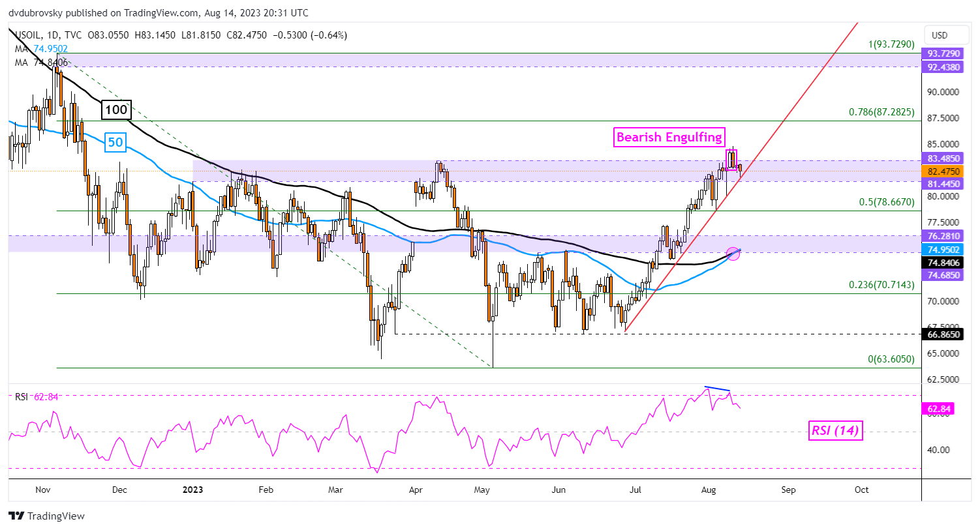This screenshot has width=980, height=530.
Task: Click the 66.8650 price axis tag
Action: [943, 334]
